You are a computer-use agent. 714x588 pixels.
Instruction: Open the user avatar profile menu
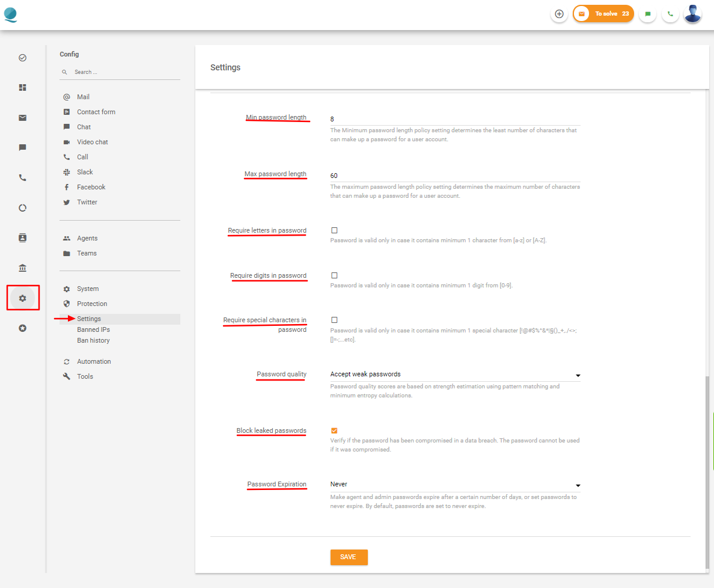tap(692, 14)
